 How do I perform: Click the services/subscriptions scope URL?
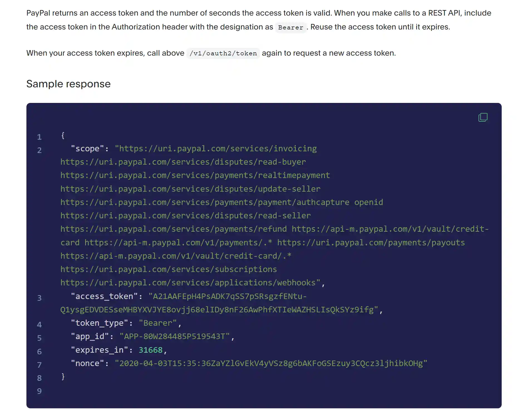169,269
